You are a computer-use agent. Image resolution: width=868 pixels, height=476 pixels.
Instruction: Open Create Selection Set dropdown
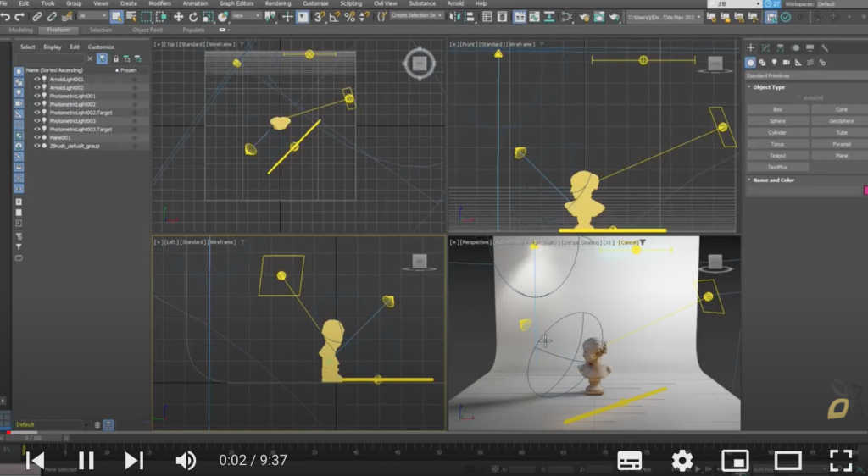pyautogui.click(x=417, y=16)
